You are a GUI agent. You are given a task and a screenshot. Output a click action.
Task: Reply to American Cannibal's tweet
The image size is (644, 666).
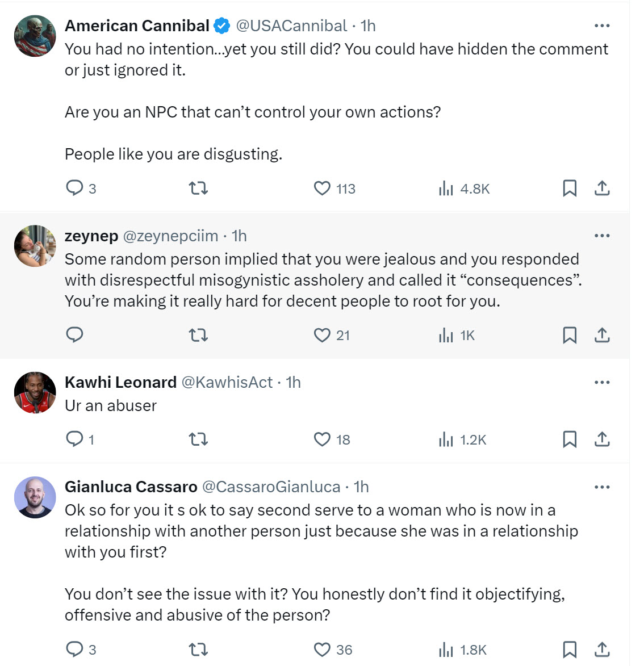(76, 188)
